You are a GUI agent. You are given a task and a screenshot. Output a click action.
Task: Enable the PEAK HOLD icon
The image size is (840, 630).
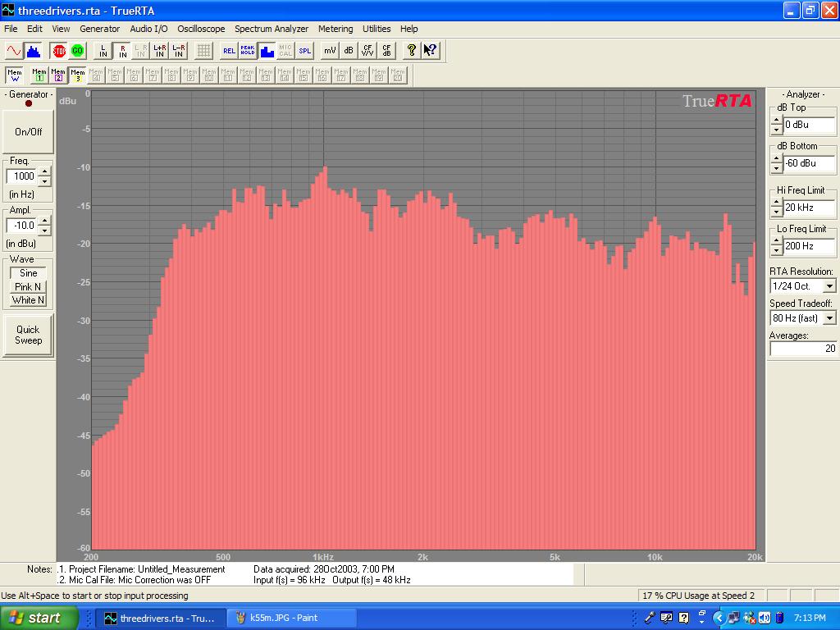point(248,51)
